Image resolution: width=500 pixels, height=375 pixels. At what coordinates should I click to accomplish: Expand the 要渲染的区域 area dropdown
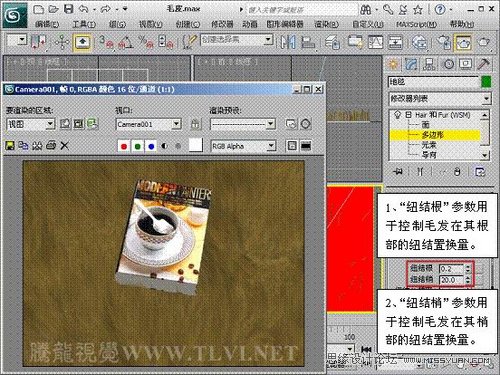pos(50,124)
